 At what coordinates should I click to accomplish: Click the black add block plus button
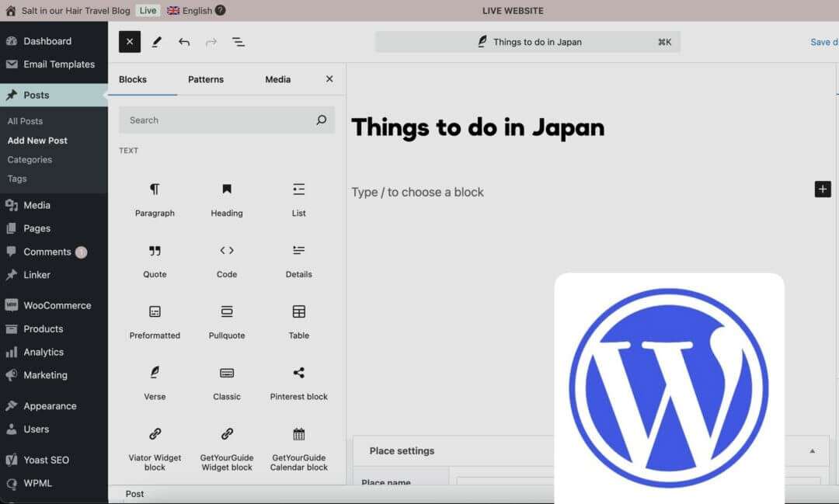point(823,189)
